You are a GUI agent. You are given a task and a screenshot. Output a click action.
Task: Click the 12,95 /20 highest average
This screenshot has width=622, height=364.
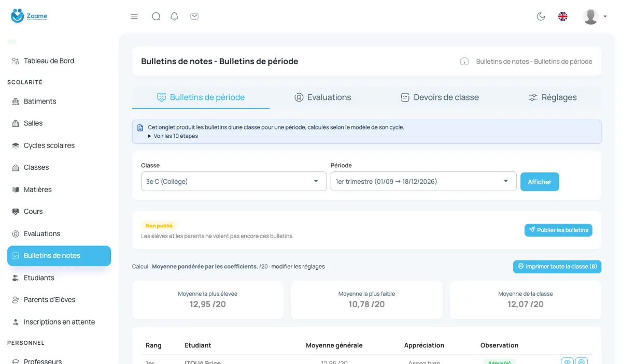[x=208, y=304]
